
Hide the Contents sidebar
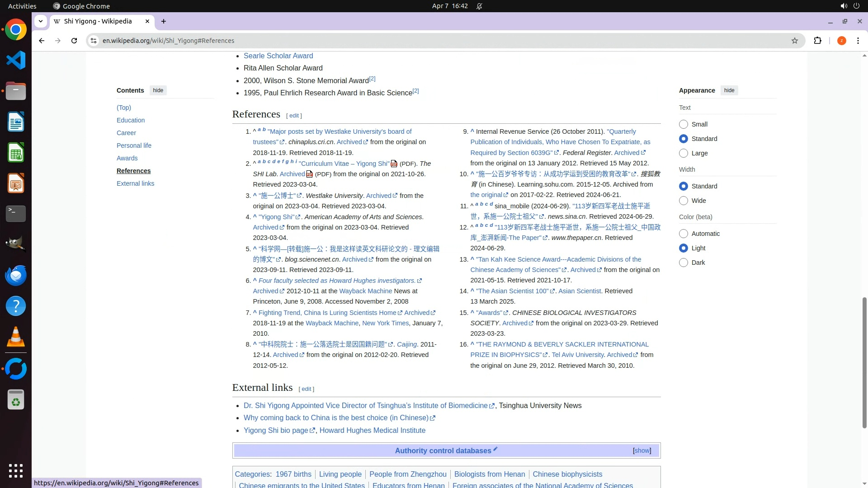tap(158, 90)
